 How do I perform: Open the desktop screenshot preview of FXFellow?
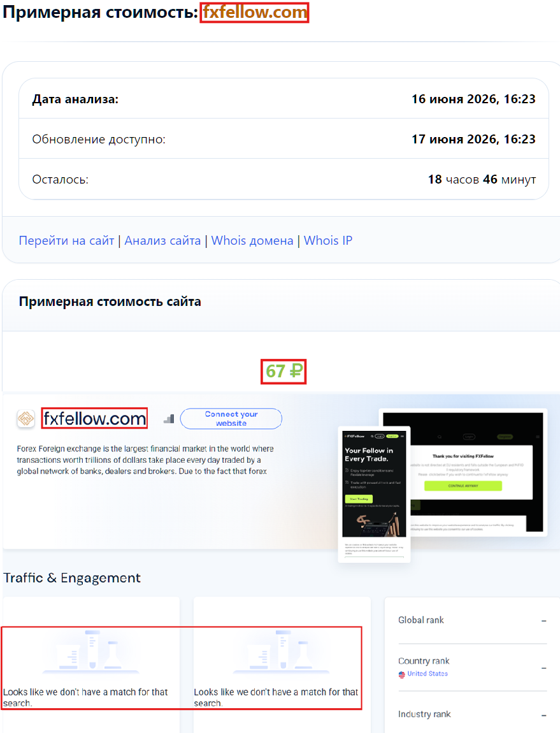477,472
